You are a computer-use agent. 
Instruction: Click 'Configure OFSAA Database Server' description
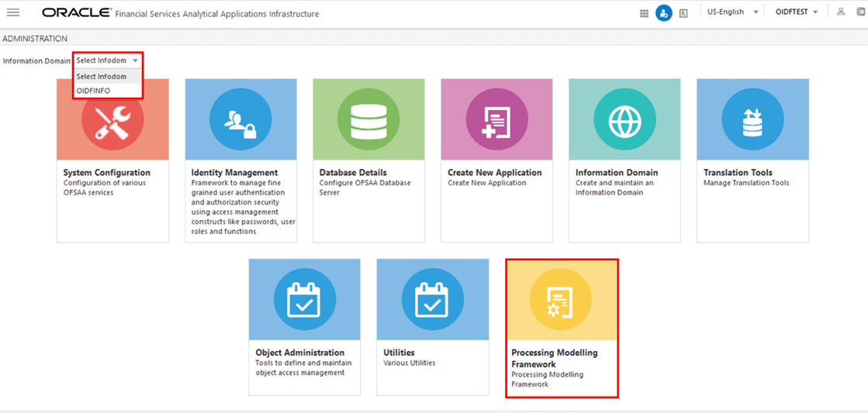[365, 188]
